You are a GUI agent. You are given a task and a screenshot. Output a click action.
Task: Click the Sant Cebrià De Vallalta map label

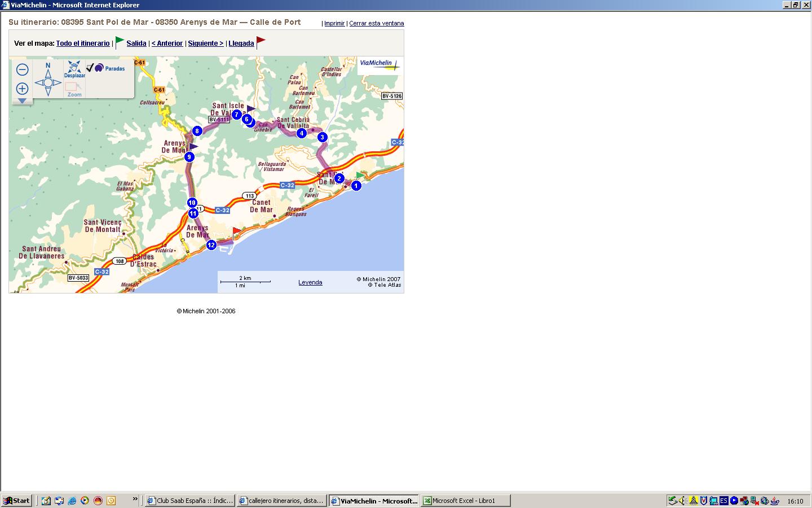pyautogui.click(x=293, y=122)
